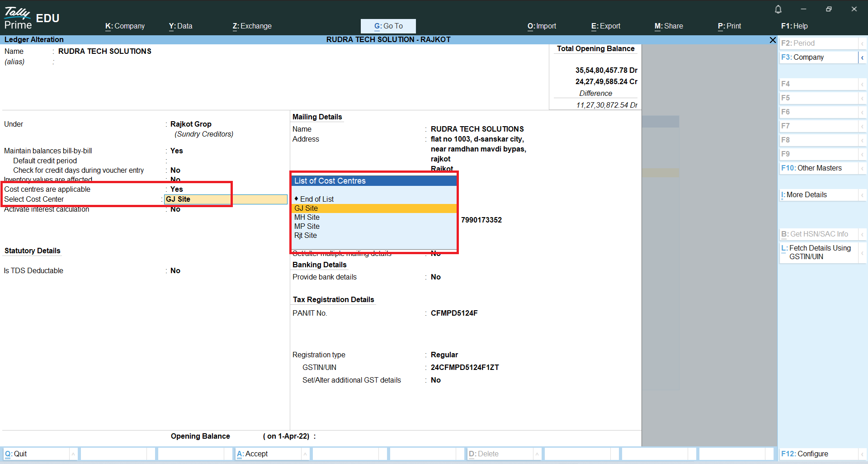Close the Ledger Alteration screen with X
This screenshot has height=464, width=868.
[773, 40]
